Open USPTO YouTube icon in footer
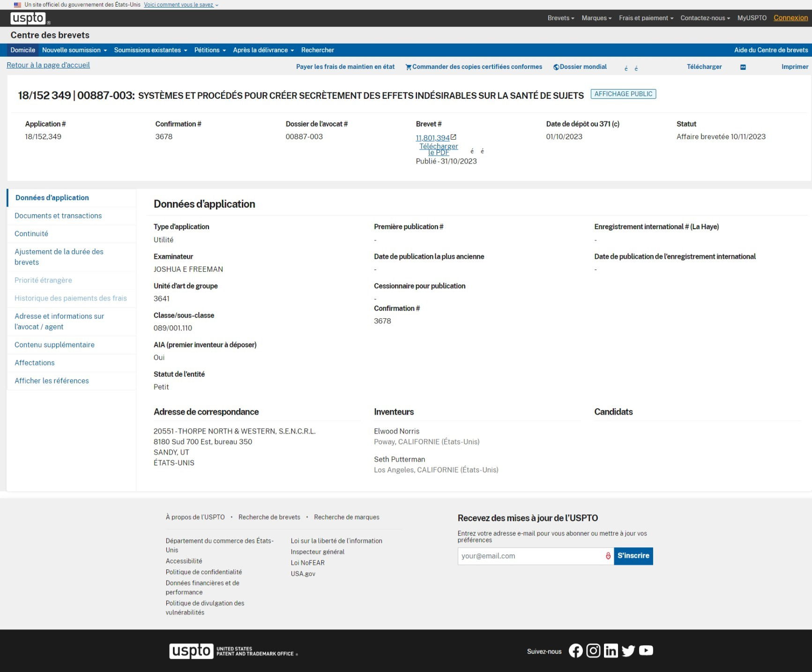Image resolution: width=812 pixels, height=672 pixels. coord(646,650)
